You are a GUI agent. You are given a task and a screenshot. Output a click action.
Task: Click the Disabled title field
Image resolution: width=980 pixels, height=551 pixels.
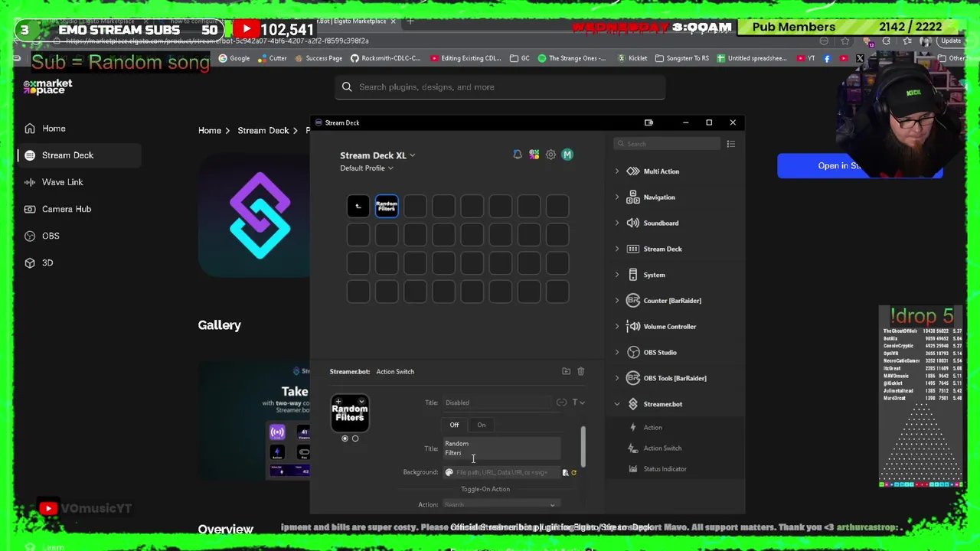[496, 403]
